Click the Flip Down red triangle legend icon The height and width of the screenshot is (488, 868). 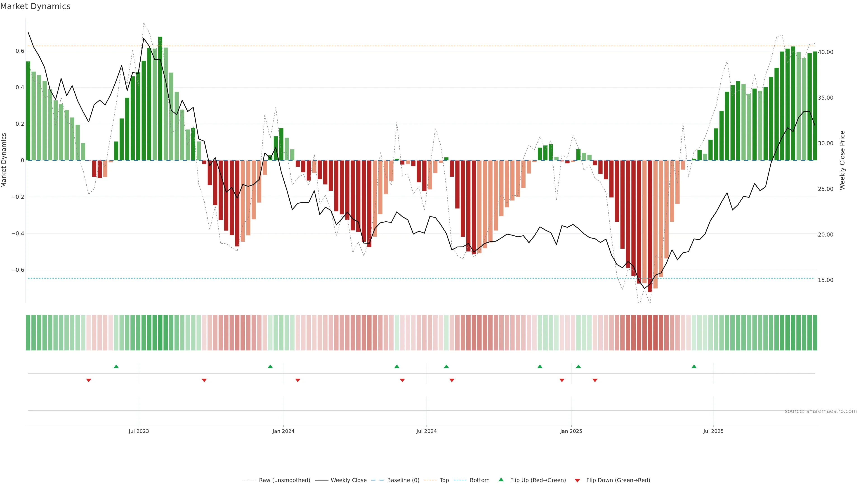577,480
